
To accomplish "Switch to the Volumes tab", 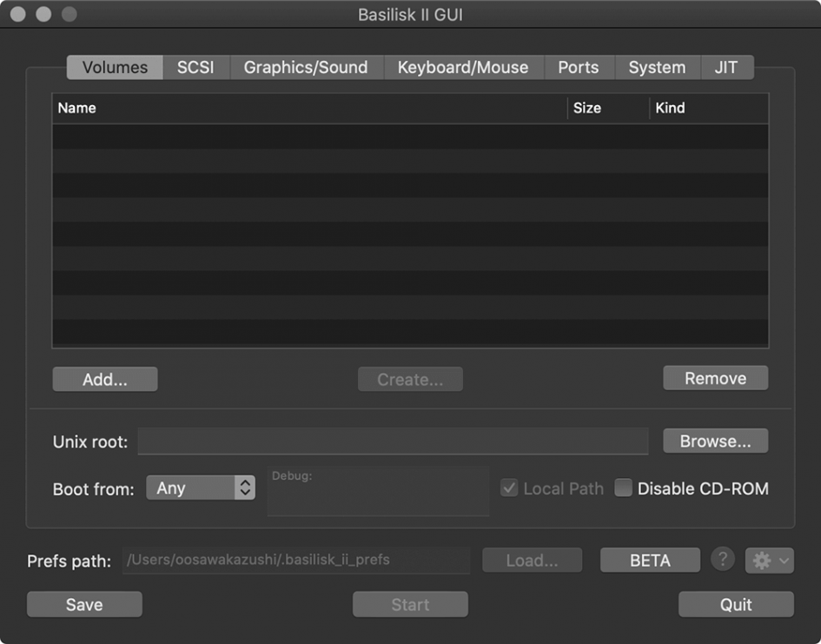I will (115, 68).
